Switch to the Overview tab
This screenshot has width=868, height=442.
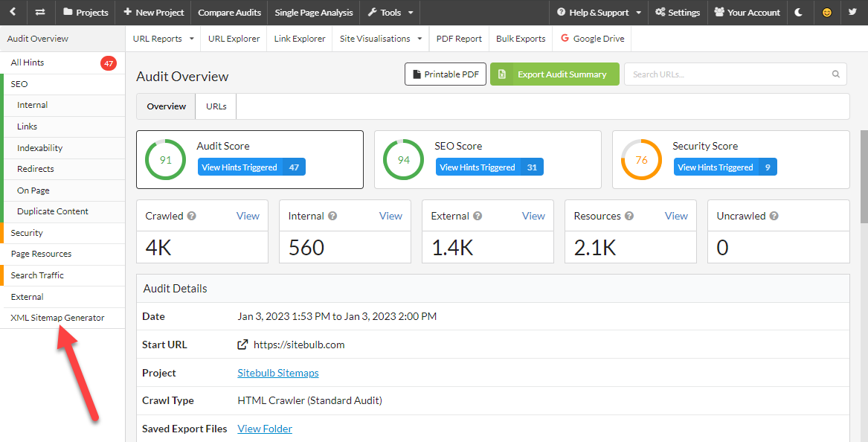tap(166, 106)
